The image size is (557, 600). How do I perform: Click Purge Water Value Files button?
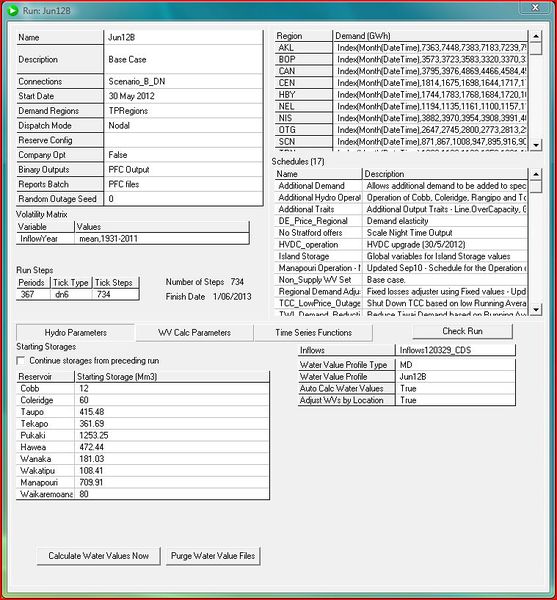tap(213, 556)
